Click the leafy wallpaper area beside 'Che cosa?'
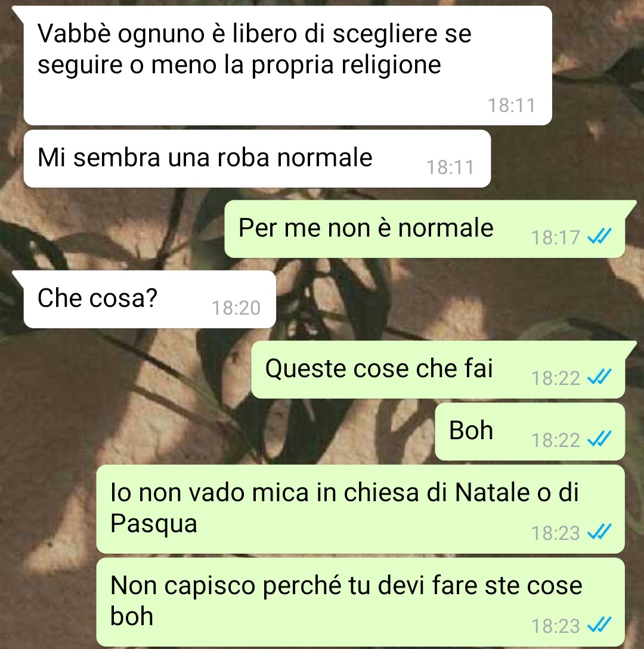The width and height of the screenshot is (644, 649). tap(456, 299)
